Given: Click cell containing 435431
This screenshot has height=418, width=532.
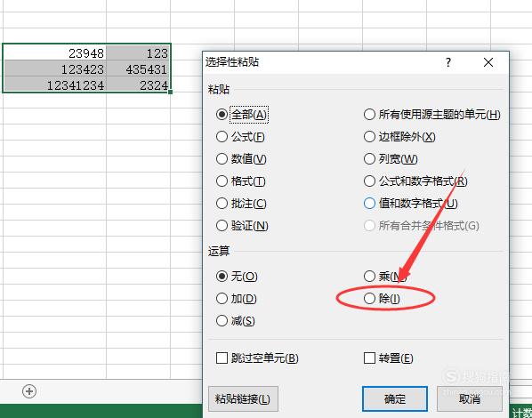Looking at the screenshot, I should click(138, 68).
